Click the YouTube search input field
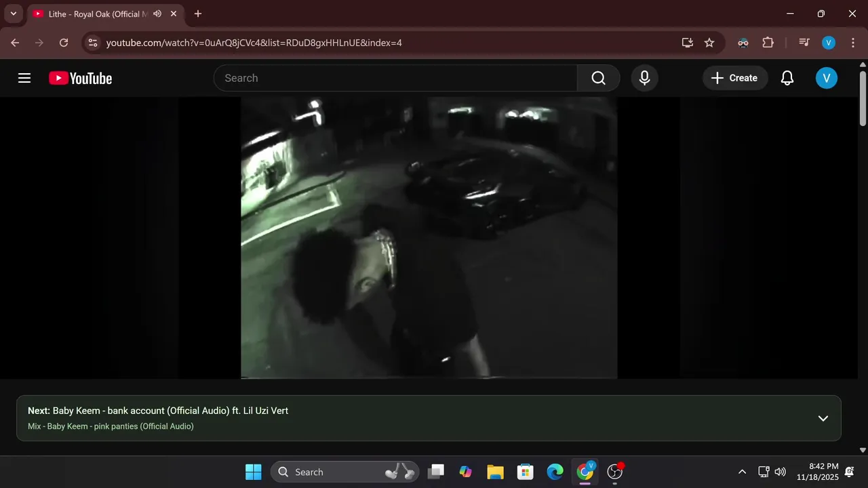 pyautogui.click(x=395, y=78)
